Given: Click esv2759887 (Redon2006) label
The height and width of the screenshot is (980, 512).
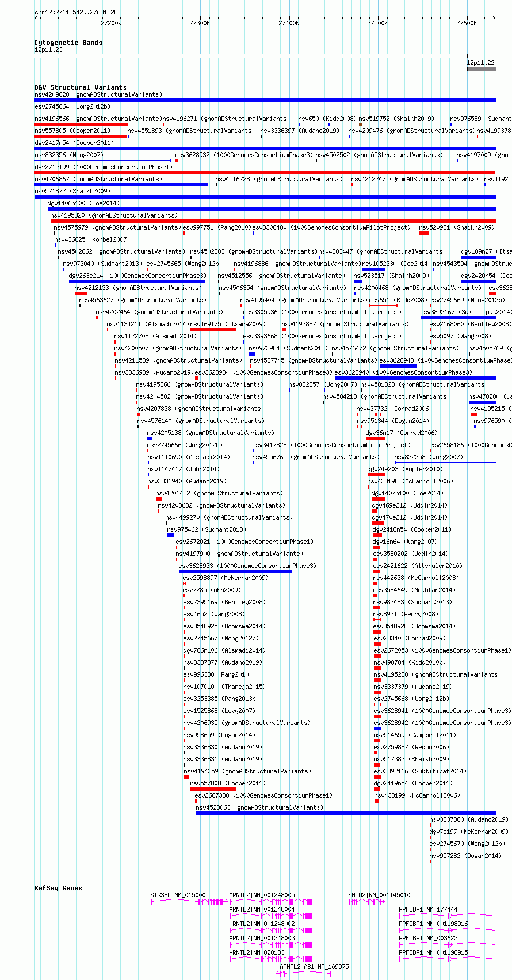Looking at the screenshot, I should click(411, 747).
